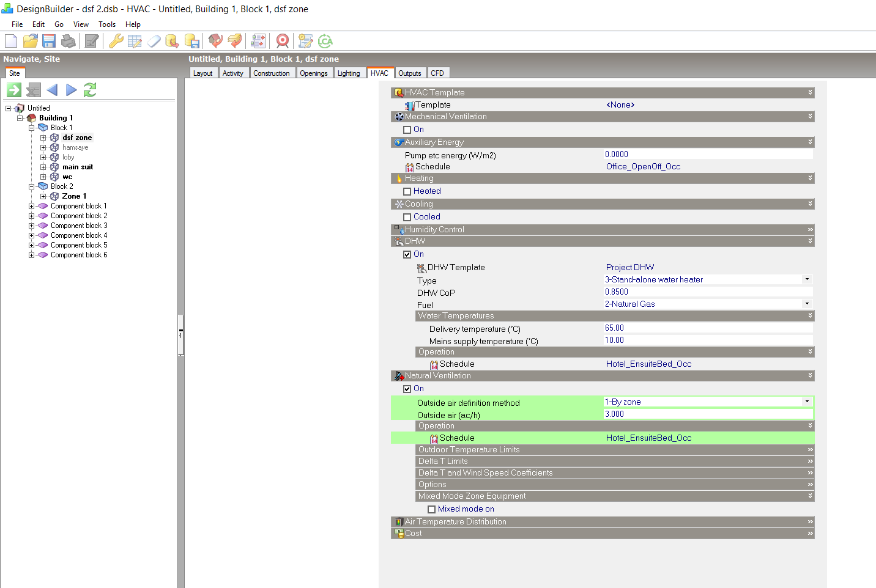Image resolution: width=876 pixels, height=588 pixels.
Task: Click the red target icon
Action: click(282, 41)
